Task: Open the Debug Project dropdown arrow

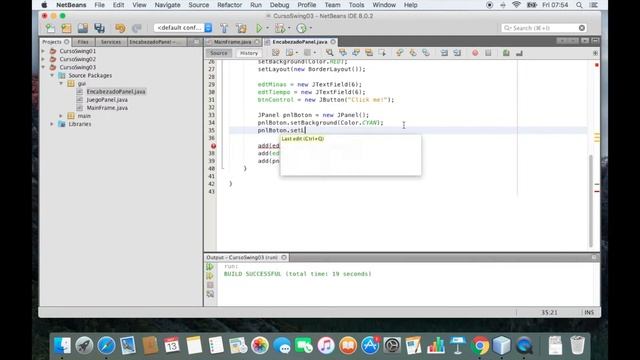Action: 289,28
